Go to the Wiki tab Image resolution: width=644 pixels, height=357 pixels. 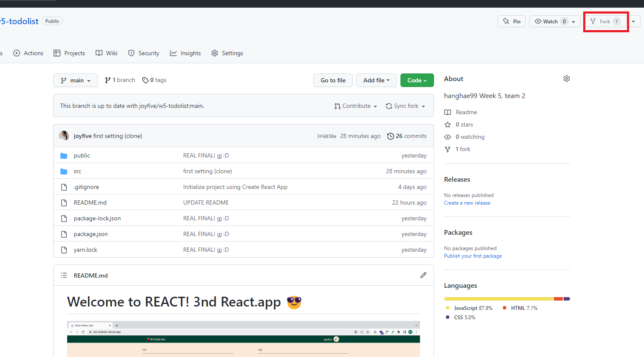[106, 53]
